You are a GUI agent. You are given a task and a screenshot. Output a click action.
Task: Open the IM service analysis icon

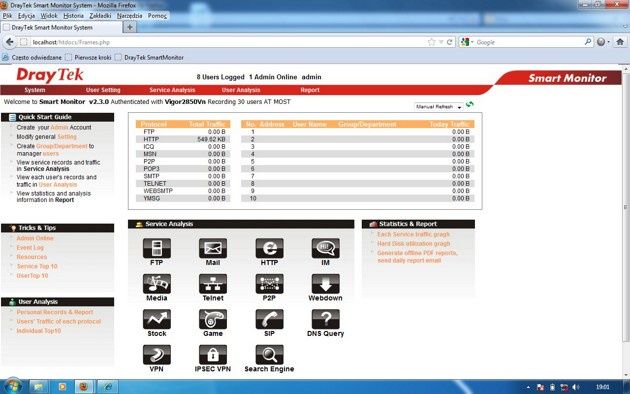click(x=325, y=248)
